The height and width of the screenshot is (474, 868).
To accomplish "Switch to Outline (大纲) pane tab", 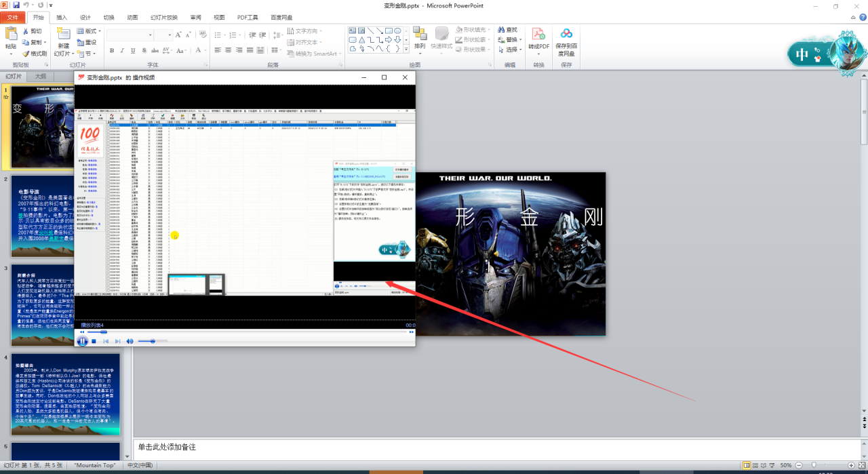I will (x=41, y=76).
